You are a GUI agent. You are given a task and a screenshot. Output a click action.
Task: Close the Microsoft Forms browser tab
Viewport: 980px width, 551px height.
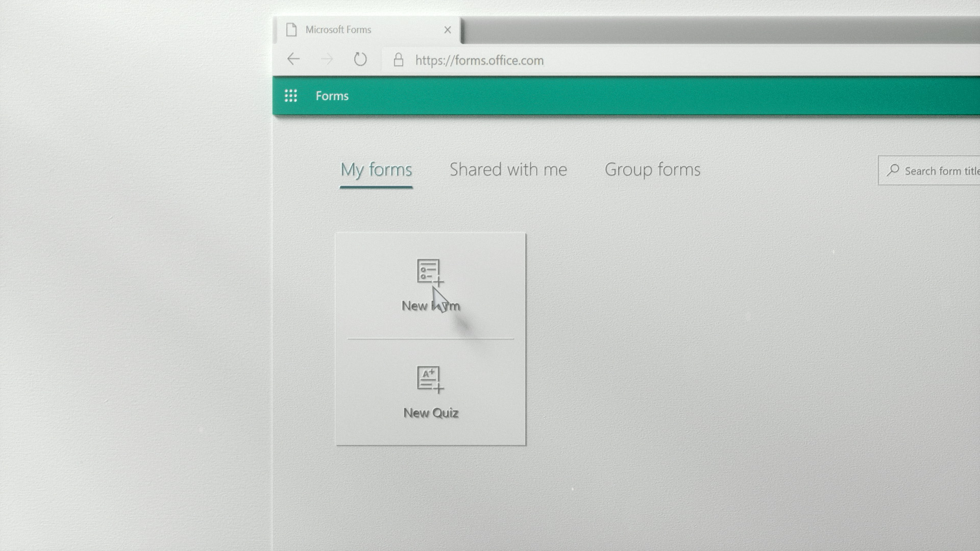coord(448,30)
